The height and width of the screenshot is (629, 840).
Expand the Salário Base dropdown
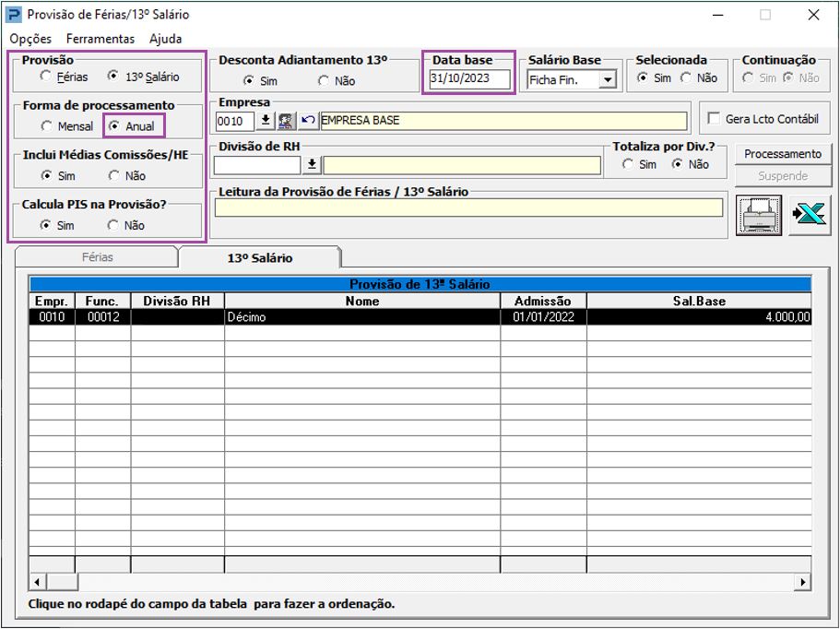[607, 80]
